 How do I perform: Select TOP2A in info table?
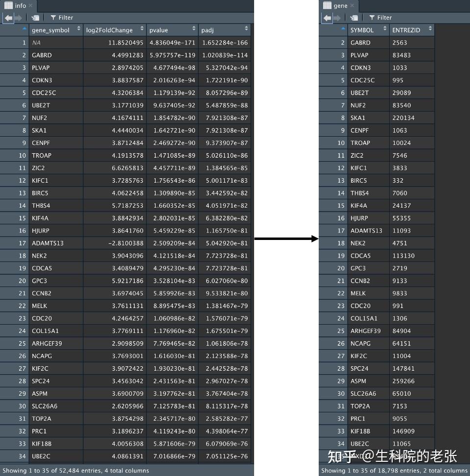[42, 419]
